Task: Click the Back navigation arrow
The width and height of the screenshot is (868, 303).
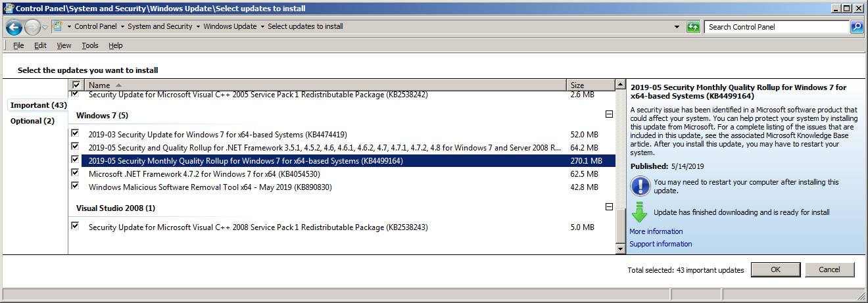Action: (x=14, y=27)
